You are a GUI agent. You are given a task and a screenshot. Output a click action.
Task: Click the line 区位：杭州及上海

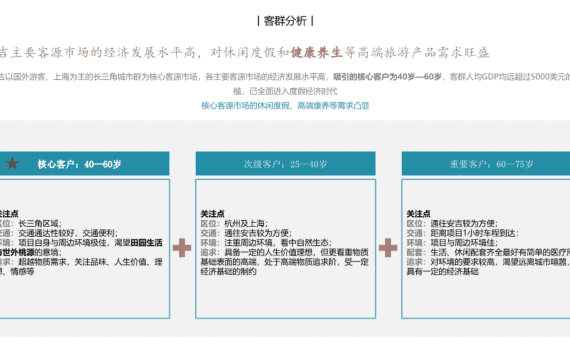pos(234,223)
